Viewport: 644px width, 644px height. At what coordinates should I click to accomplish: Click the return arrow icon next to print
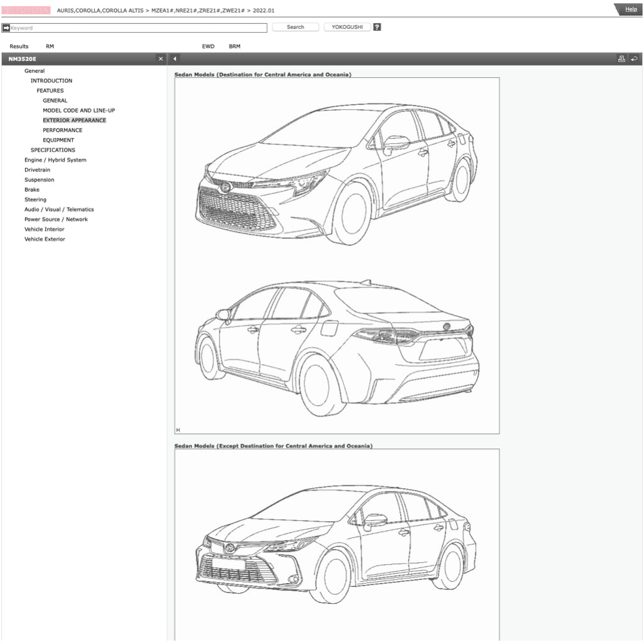[635, 58]
